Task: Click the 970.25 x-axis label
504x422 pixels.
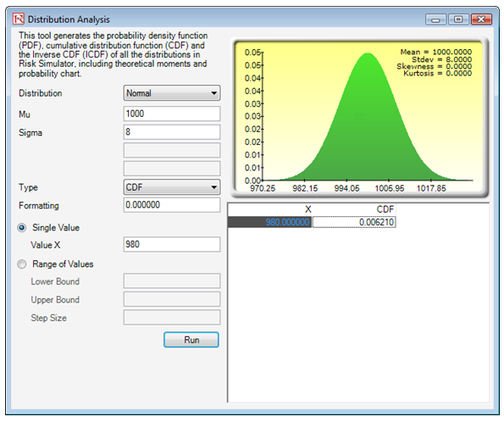Action: 263,188
